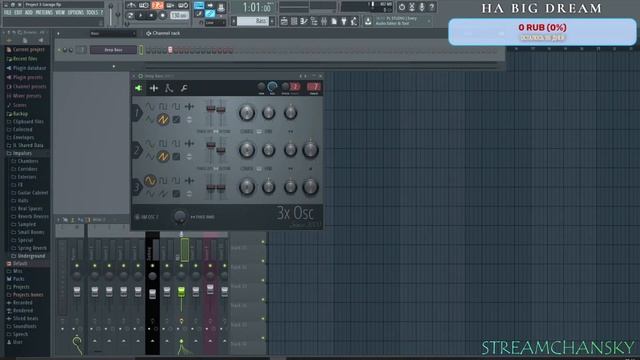The height and width of the screenshot is (360, 640).
Task: Open the ADD menu
Action: tap(29, 13)
